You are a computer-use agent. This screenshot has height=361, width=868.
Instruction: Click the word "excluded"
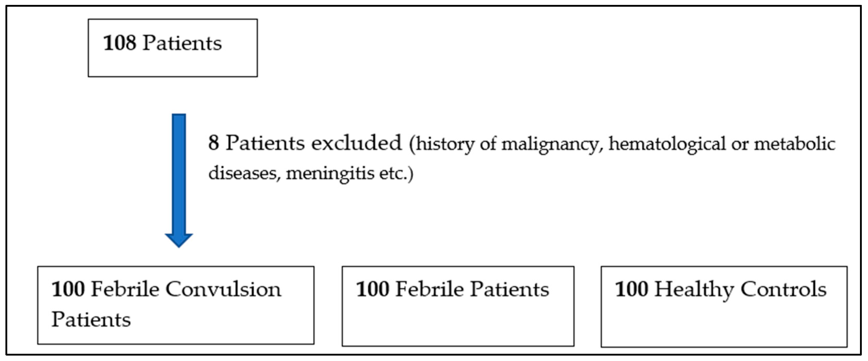point(356,143)
